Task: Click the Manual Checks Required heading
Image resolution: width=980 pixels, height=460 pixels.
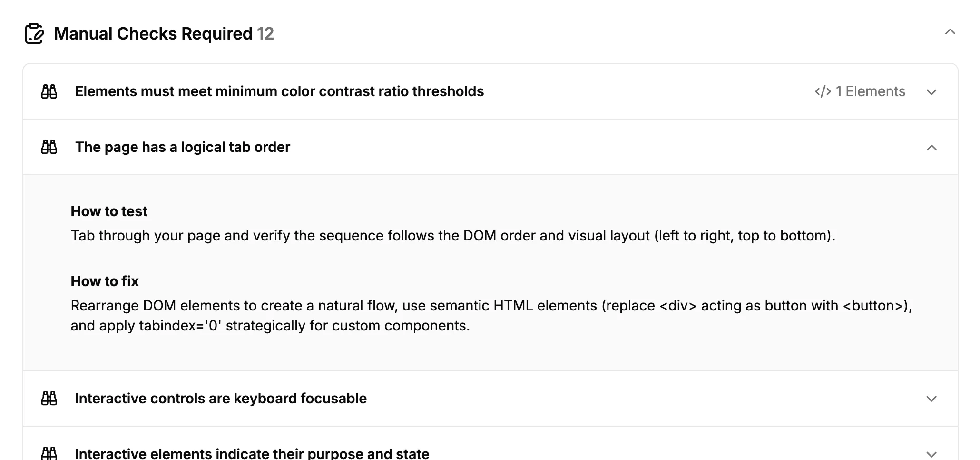Action: (x=153, y=33)
